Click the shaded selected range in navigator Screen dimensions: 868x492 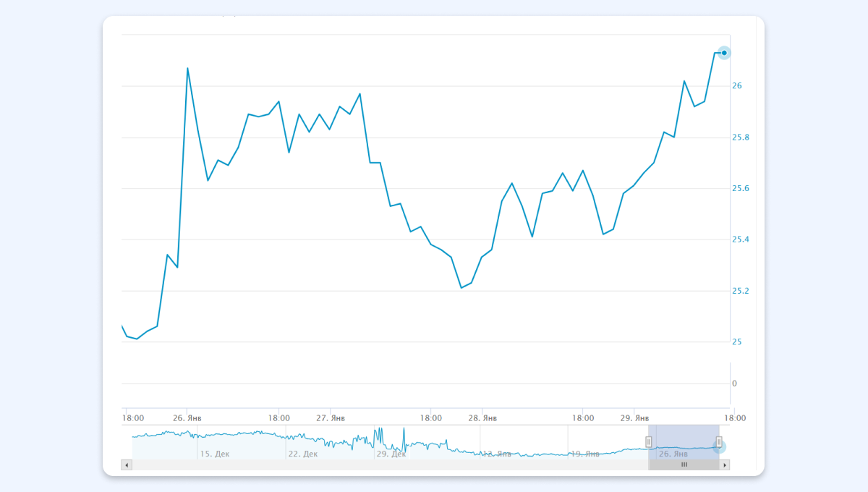coord(684,438)
